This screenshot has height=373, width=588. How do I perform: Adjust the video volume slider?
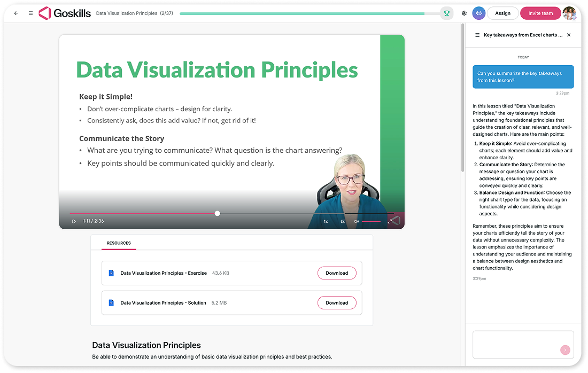(372, 222)
